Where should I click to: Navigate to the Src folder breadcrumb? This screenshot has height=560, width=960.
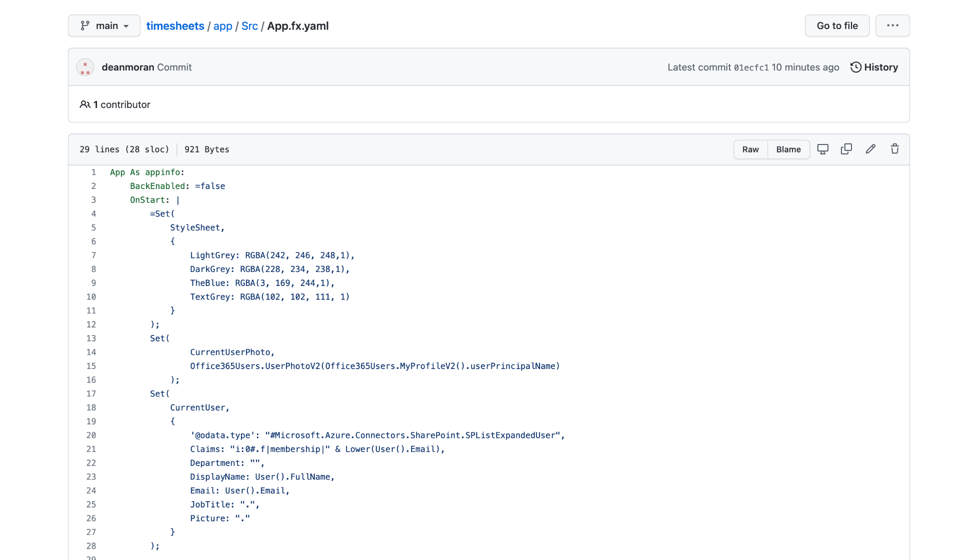point(249,26)
